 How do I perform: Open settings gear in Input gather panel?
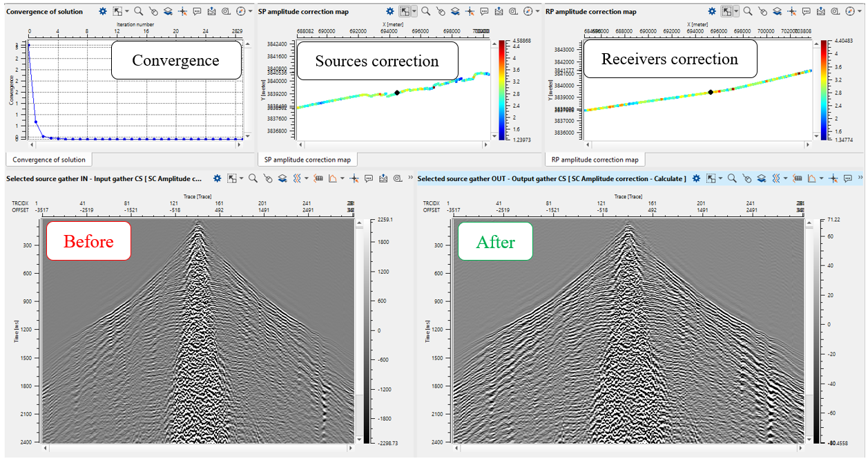tap(217, 179)
